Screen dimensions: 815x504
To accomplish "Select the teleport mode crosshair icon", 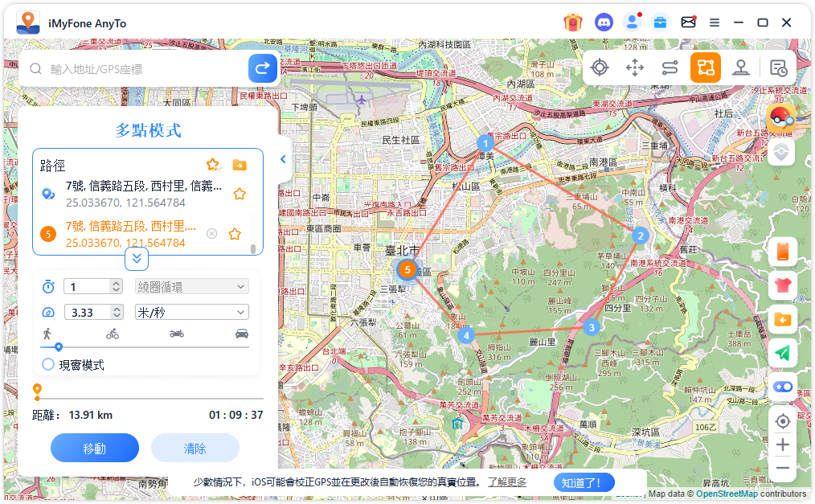I will click(x=600, y=68).
